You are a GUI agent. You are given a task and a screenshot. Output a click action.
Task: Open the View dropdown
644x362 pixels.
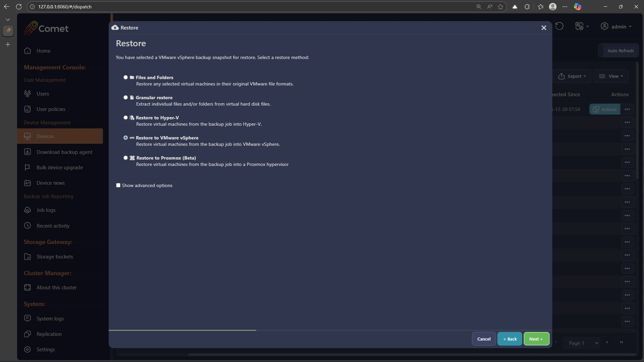click(611, 76)
